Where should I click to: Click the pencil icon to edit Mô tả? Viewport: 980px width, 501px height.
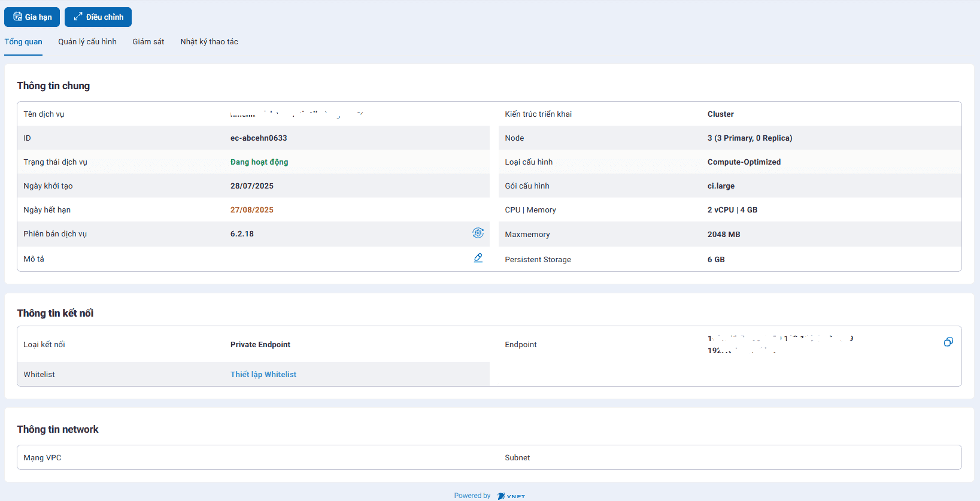pos(478,258)
